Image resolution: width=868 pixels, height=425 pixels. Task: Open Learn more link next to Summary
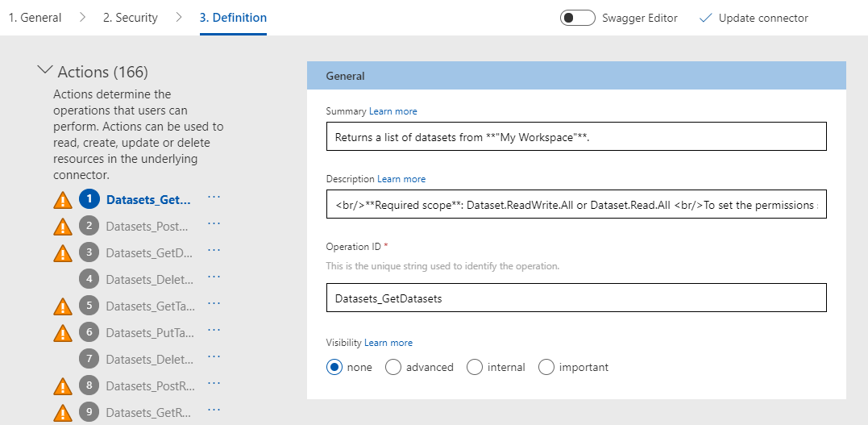393,111
